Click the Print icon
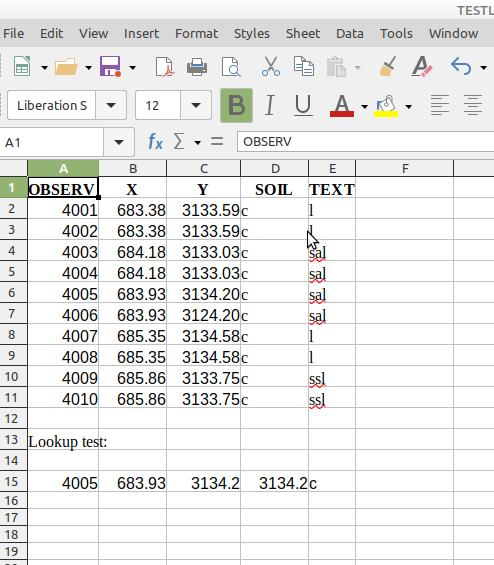The width and height of the screenshot is (494, 565). tap(197, 67)
